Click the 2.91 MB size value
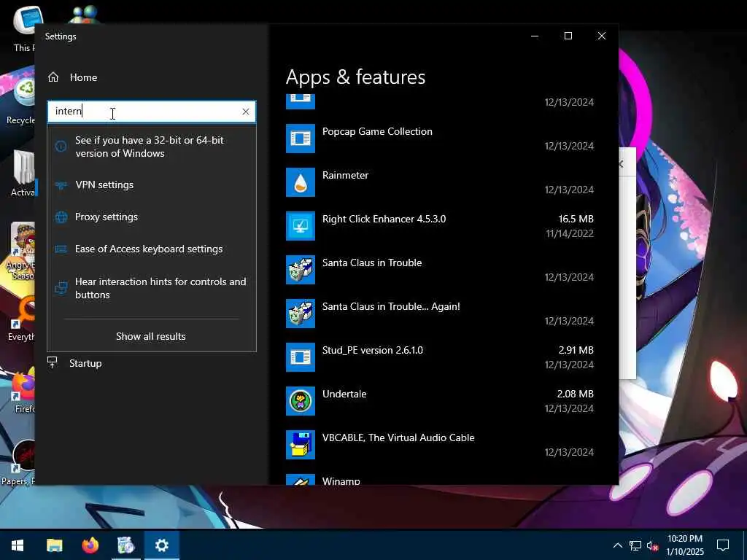This screenshot has height=560, width=747. coord(576,351)
